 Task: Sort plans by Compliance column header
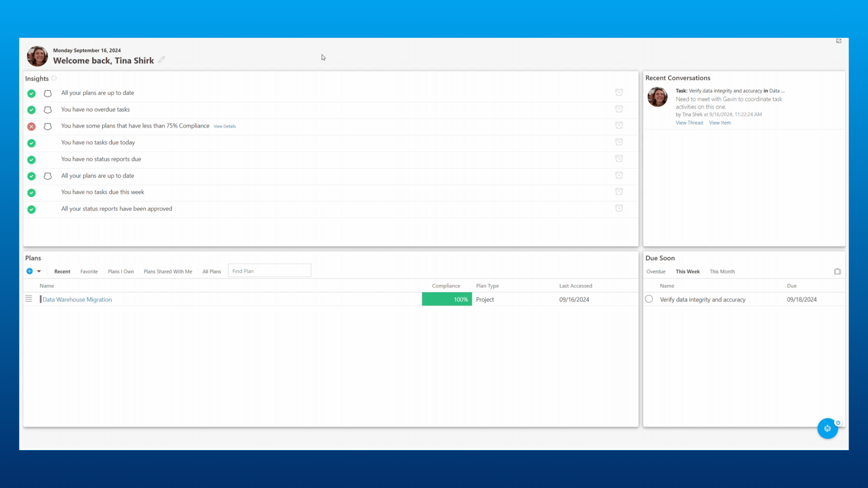click(446, 286)
